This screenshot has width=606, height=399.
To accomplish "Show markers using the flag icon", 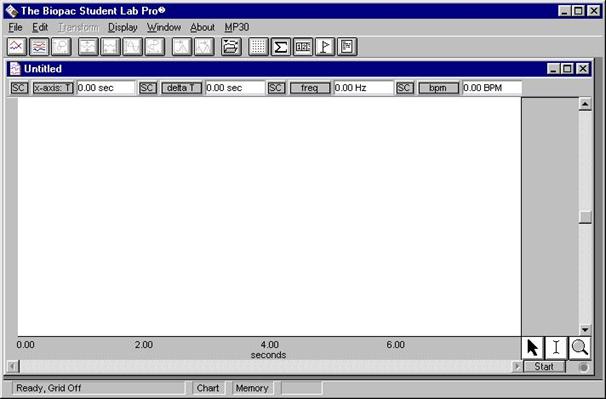I will click(325, 47).
